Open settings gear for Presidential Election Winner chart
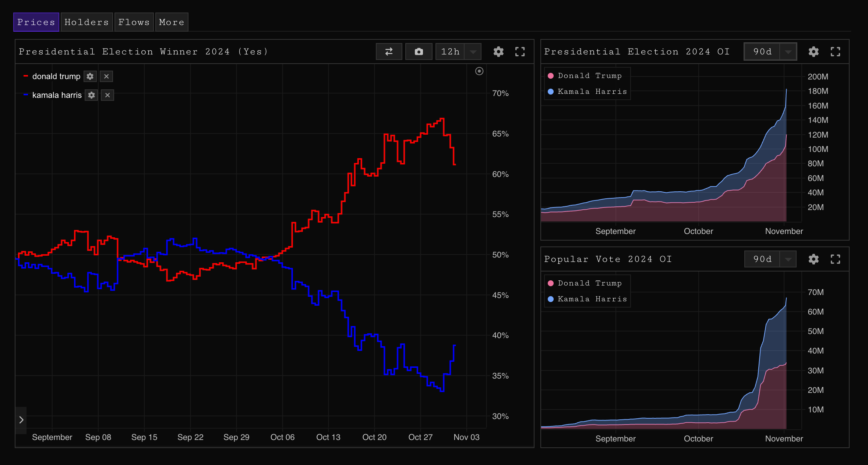This screenshot has width=868, height=465. pos(498,52)
